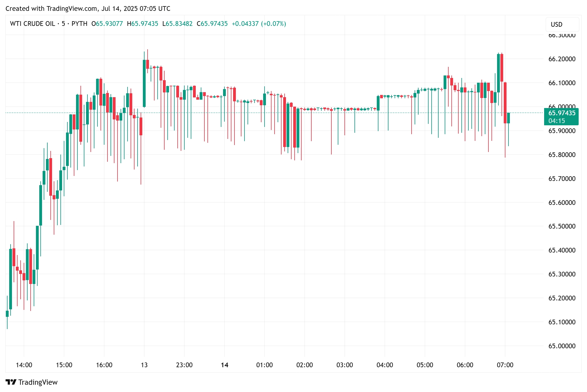Click the TradingView logo icon

[x=11, y=382]
